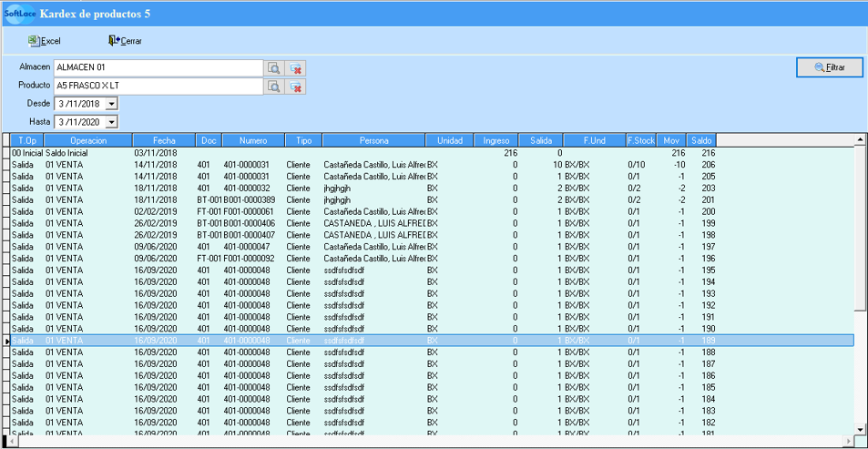868x449 pixels.
Task: Click the Producto text field
Action: [158, 87]
